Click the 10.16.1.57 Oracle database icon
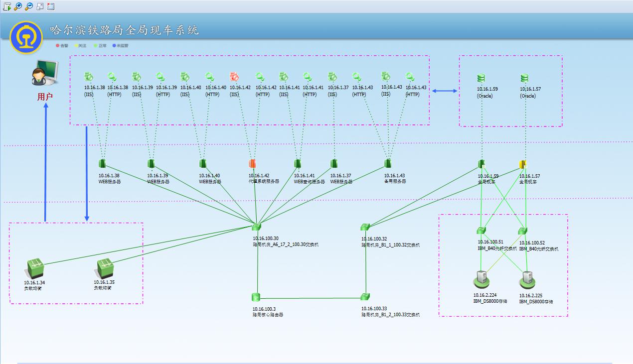This screenshot has width=633, height=364. [x=524, y=78]
